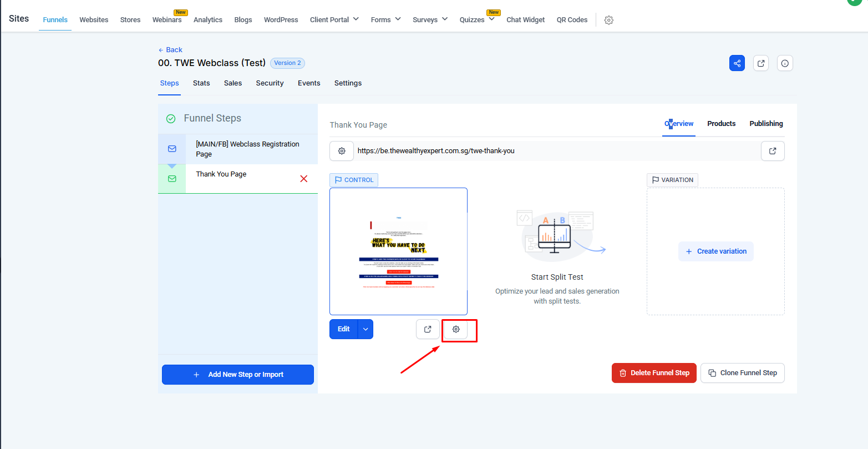This screenshot has width=868, height=449.
Task: Select the control page thumbnail preview
Action: (398, 251)
